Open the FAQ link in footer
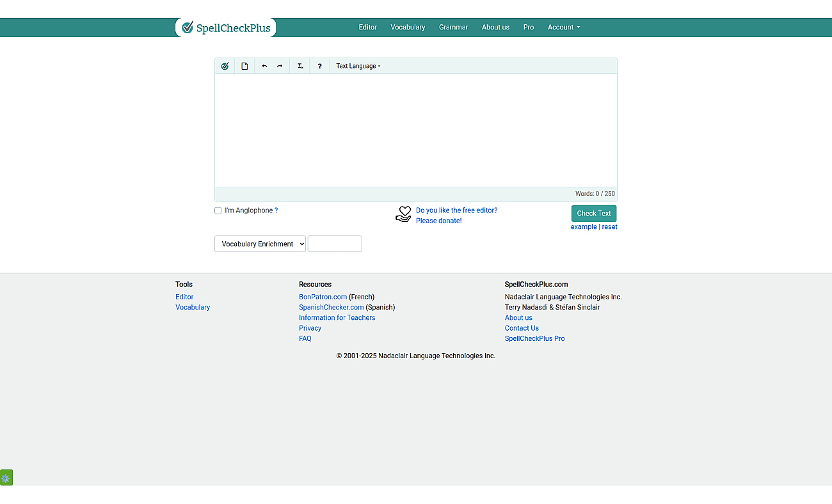The height and width of the screenshot is (504, 832). 305,338
